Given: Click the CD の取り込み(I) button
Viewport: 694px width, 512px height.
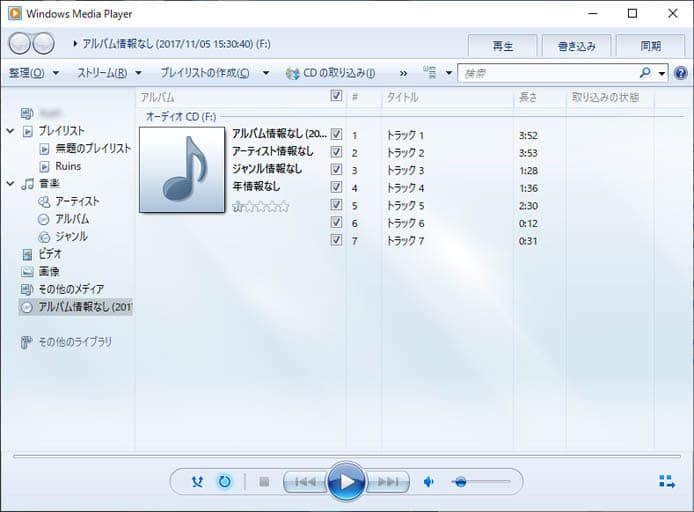Looking at the screenshot, I should tap(331, 73).
